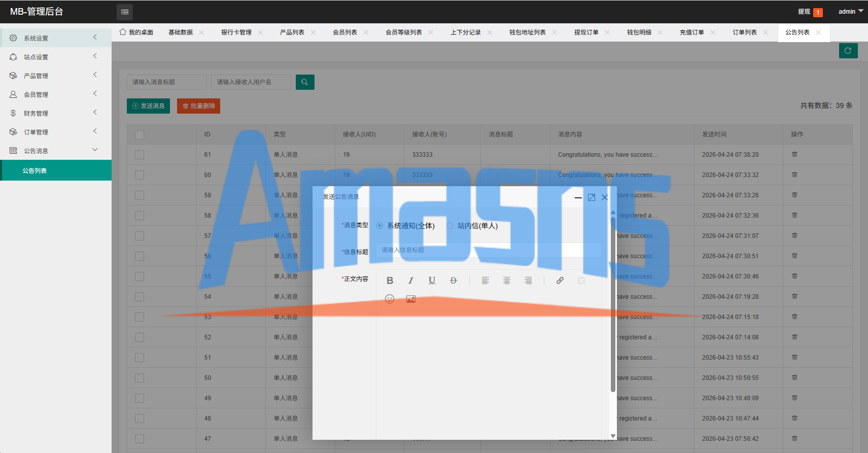
Task: Delete the message row with ID 60
Action: (794, 175)
